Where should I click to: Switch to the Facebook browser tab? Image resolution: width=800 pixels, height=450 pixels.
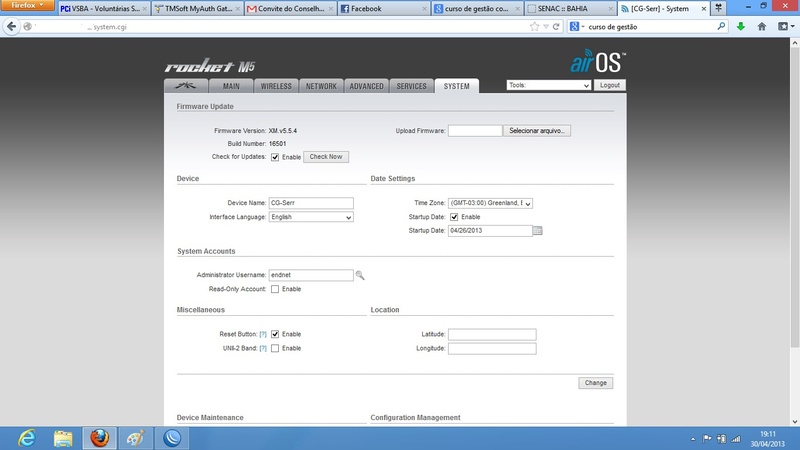[383, 9]
